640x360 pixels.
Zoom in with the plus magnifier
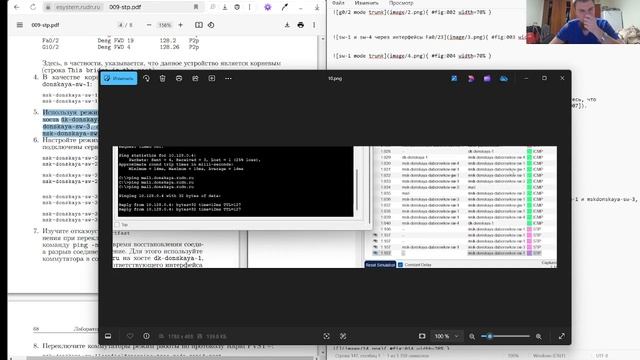pyautogui.click(x=539, y=336)
